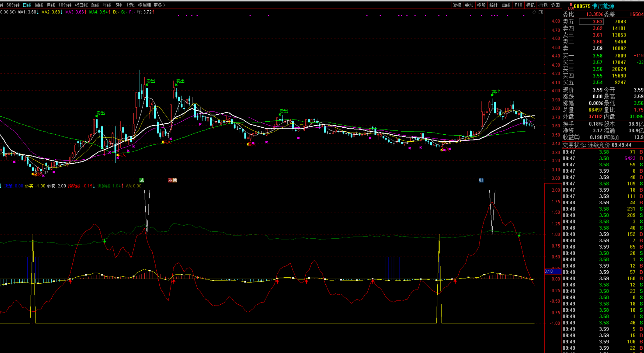Click the 返回 button
Screen dimensions: 644x353
click(555, 5)
